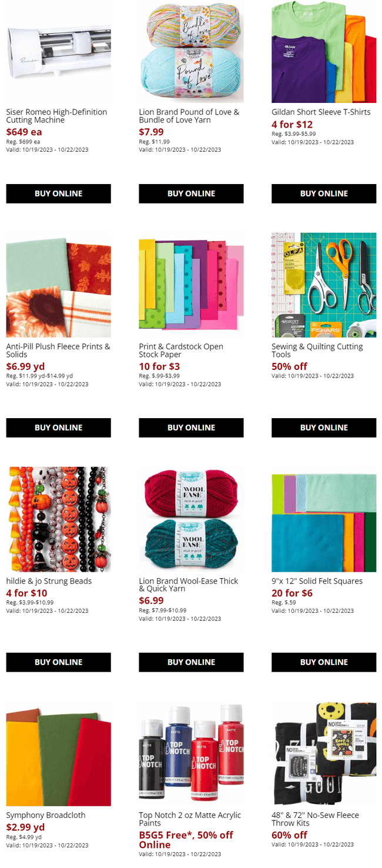Click Buy Online for Sewing & Quilting Tools
382x868 pixels.
(x=324, y=428)
